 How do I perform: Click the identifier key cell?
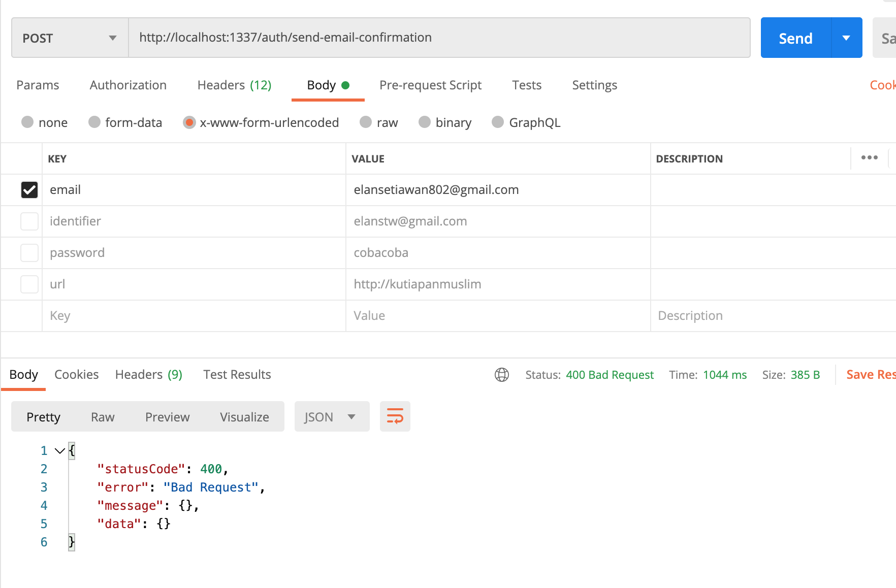point(194,221)
